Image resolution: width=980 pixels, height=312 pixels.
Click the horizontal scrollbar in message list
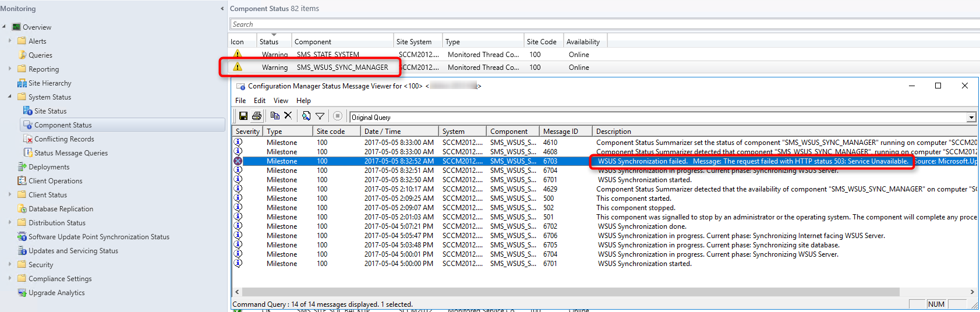point(571,292)
